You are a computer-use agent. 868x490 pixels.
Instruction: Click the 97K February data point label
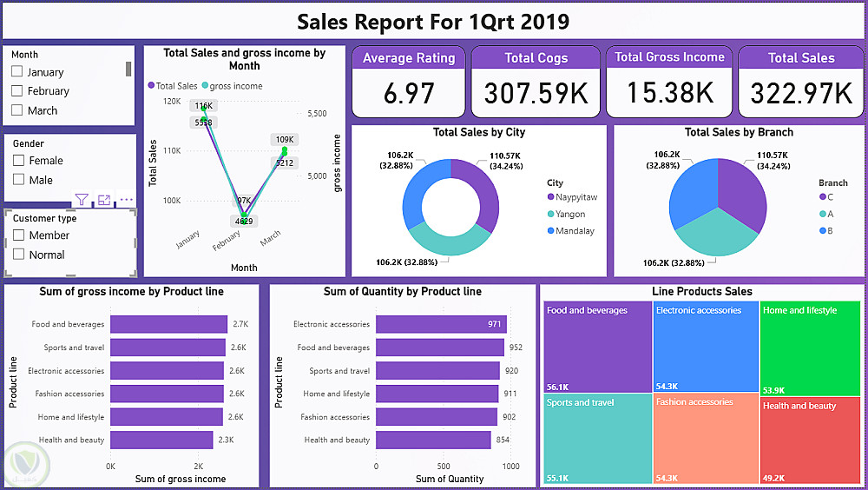[x=244, y=200]
